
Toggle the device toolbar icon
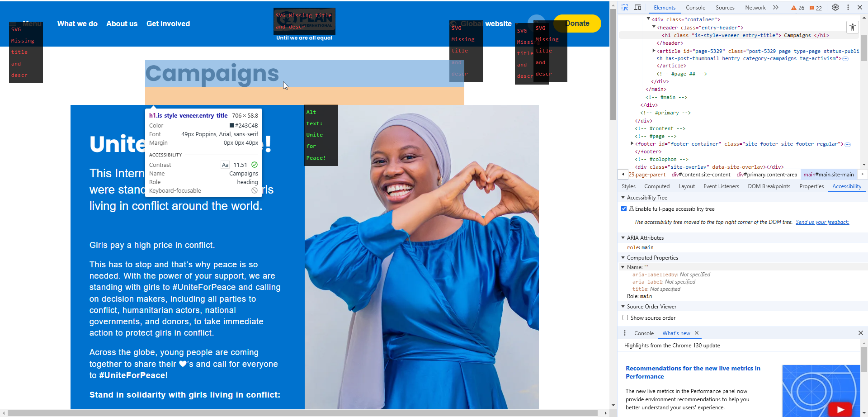pos(637,8)
